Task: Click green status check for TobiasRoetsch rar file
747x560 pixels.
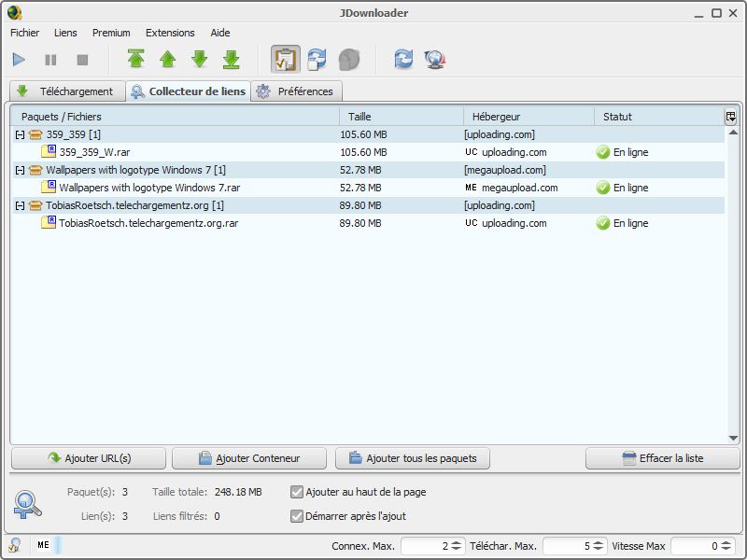Action: [x=602, y=223]
